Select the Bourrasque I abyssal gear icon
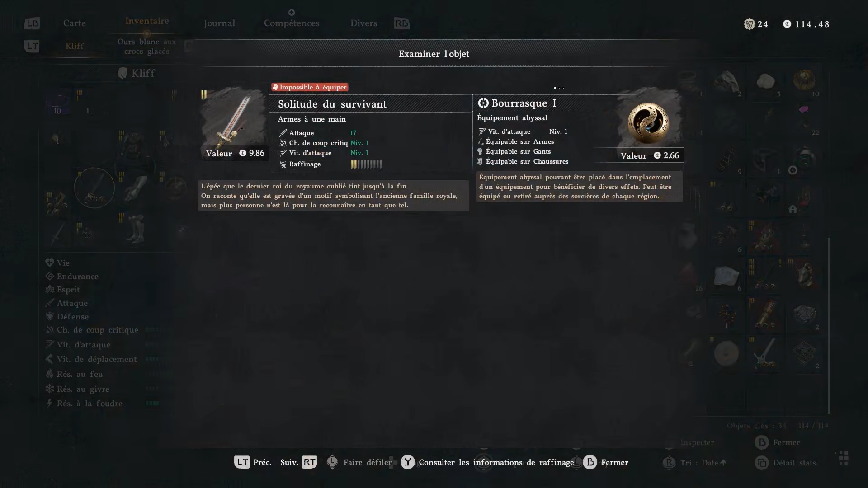This screenshot has height=488, width=868. coord(648,122)
